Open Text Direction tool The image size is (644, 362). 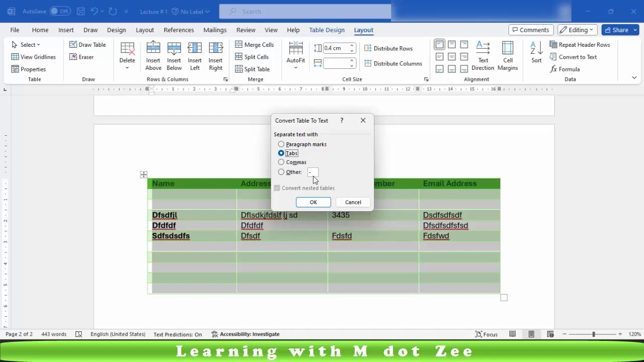[x=483, y=56]
